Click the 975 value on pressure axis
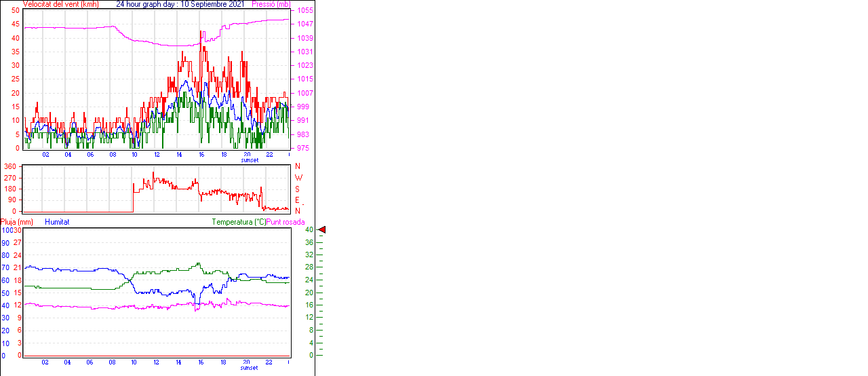 302,148
